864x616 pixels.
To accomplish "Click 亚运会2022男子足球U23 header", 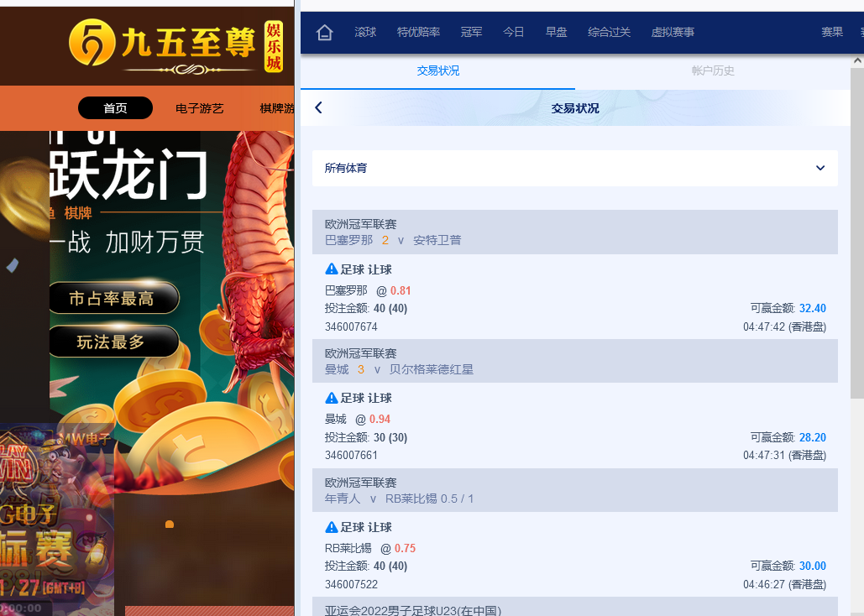I will (574, 607).
